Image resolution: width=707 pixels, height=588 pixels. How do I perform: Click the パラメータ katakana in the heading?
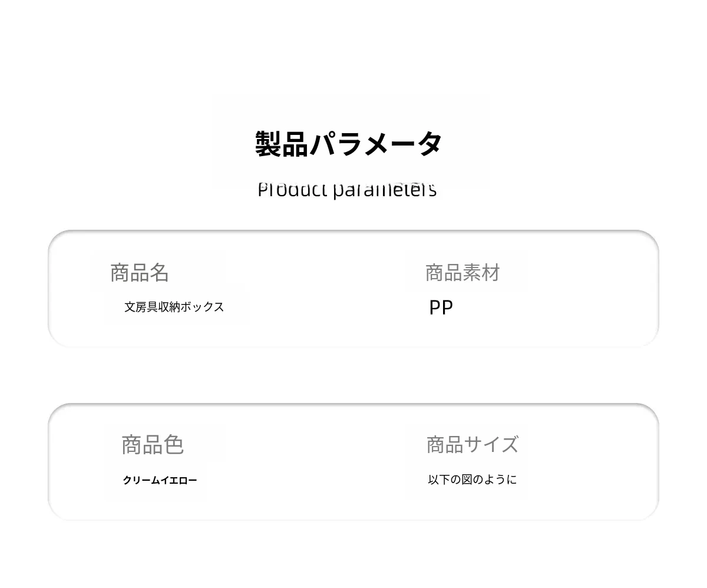376,144
